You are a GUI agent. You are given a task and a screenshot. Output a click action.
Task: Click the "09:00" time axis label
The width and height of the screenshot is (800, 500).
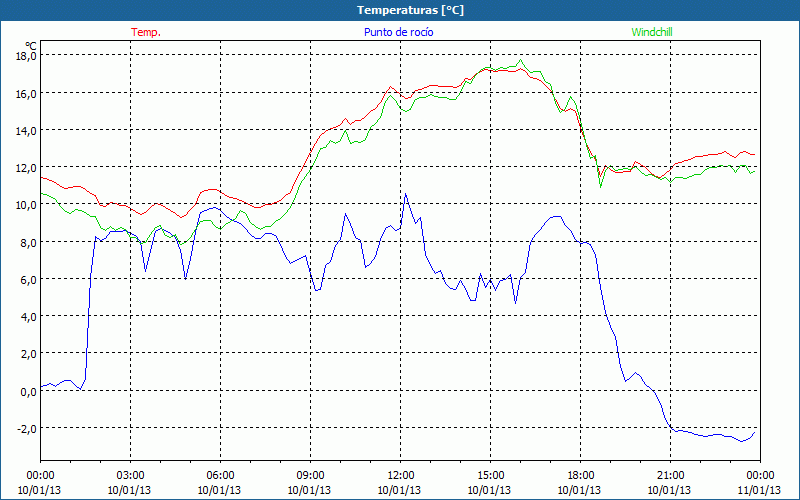click(310, 476)
